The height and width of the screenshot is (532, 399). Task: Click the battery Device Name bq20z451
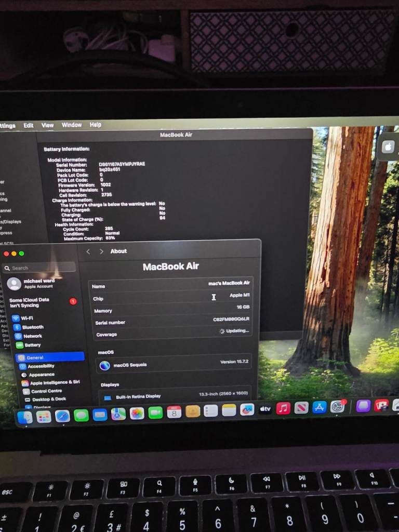(110, 169)
